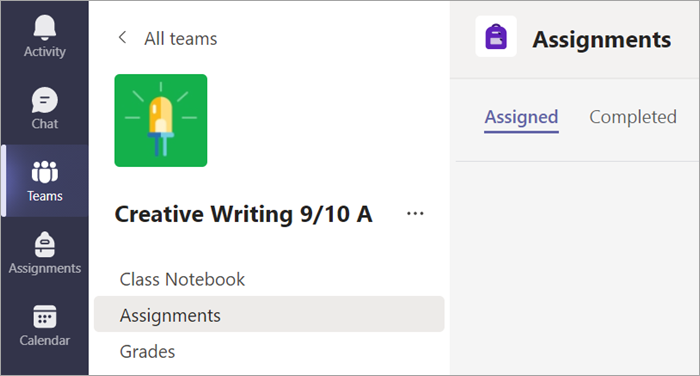Click the Creative Writing team avatar image

[161, 121]
